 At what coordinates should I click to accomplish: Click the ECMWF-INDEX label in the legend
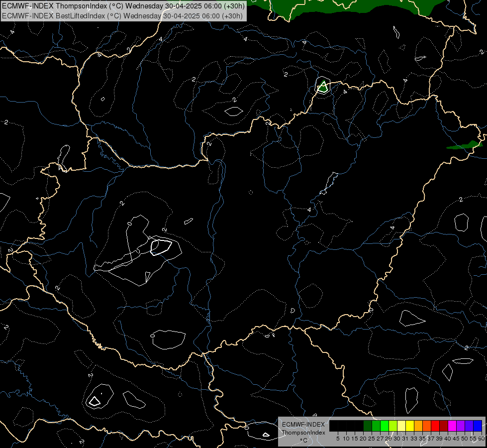(303, 425)
